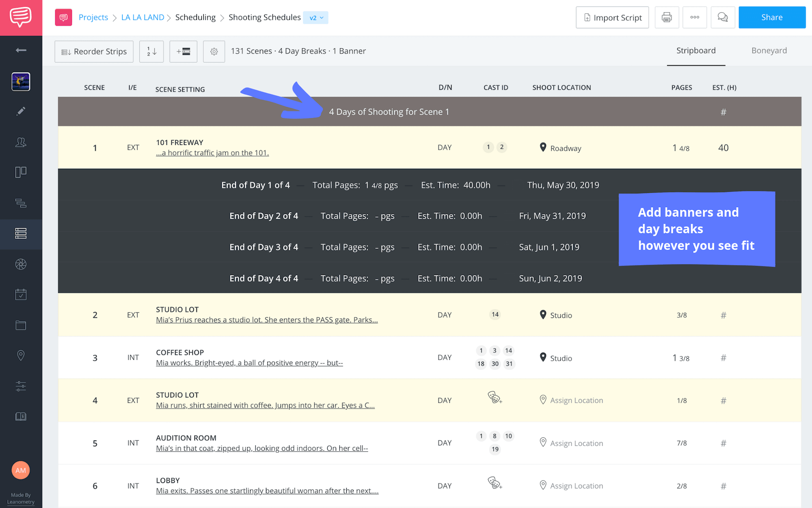This screenshot has width=812, height=508.
Task: Open the settings sliders sidebar icon
Action: 21,386
